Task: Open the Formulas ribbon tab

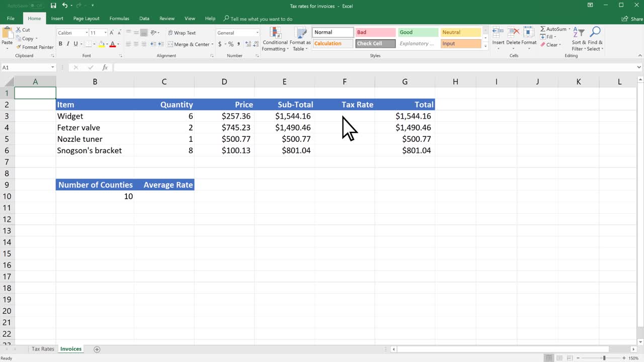Action: 119,19
